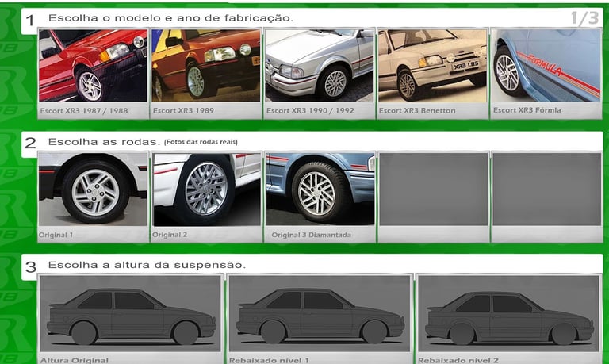Select the Altura Original suspension silhouette
The image size is (609, 364).
tap(130, 314)
